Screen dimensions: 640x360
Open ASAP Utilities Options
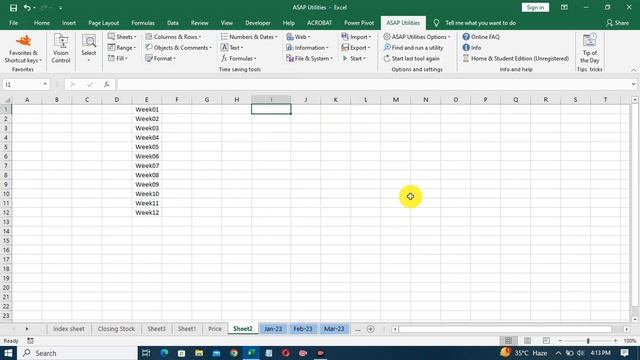(417, 37)
